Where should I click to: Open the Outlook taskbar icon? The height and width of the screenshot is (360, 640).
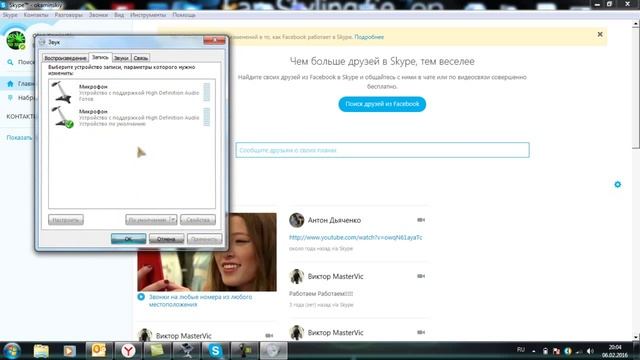pos(99,351)
